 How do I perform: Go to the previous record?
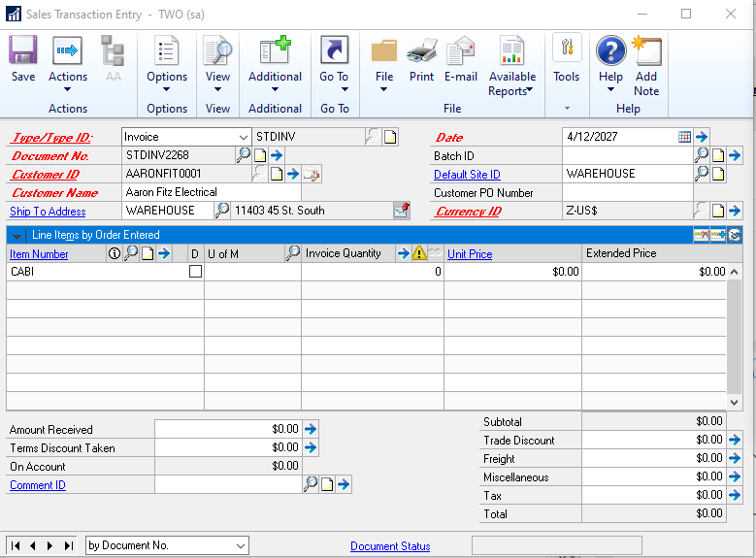pos(33,545)
